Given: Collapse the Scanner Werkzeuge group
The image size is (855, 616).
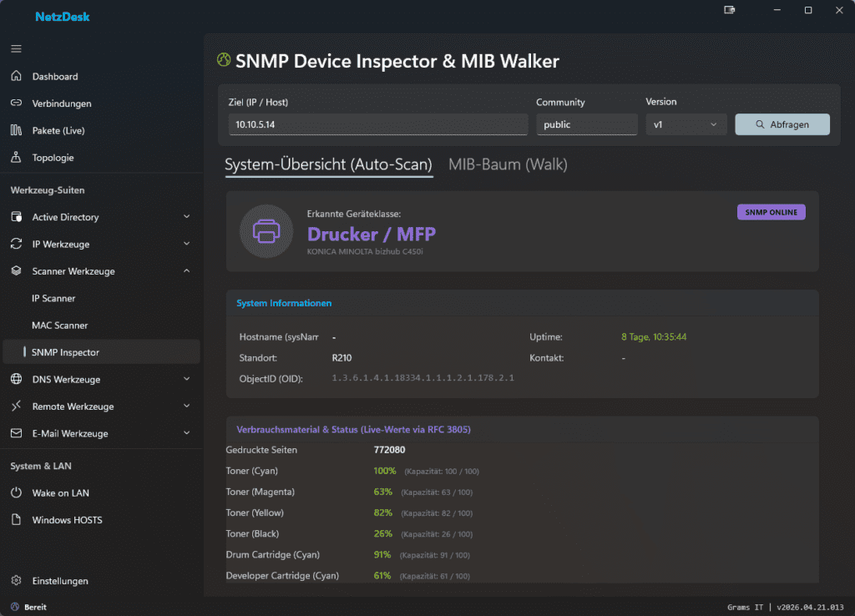Looking at the screenshot, I should pos(186,271).
